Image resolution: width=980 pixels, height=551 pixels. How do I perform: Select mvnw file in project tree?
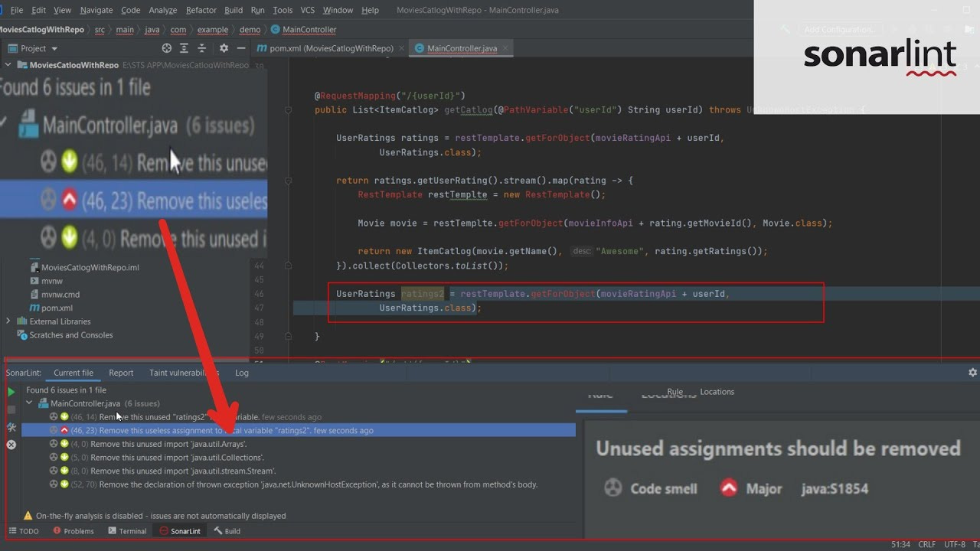pos(46,281)
